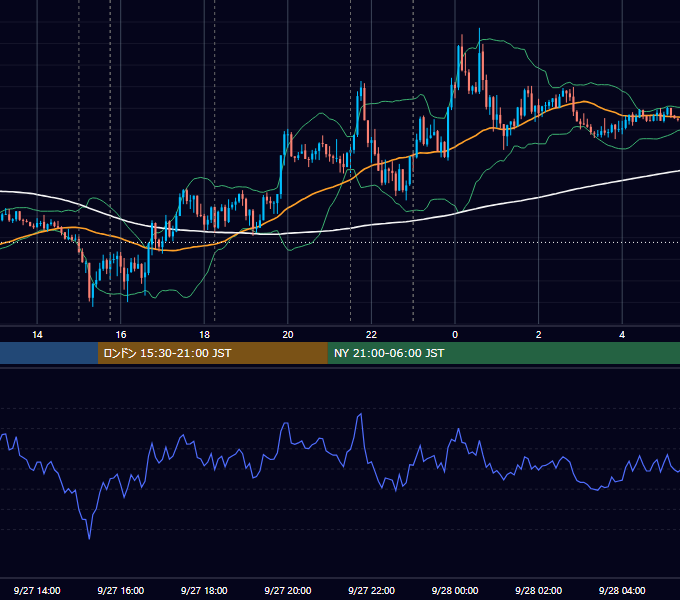
Task: Select the 9/27 18:00 time label
Action: [x=204, y=590]
